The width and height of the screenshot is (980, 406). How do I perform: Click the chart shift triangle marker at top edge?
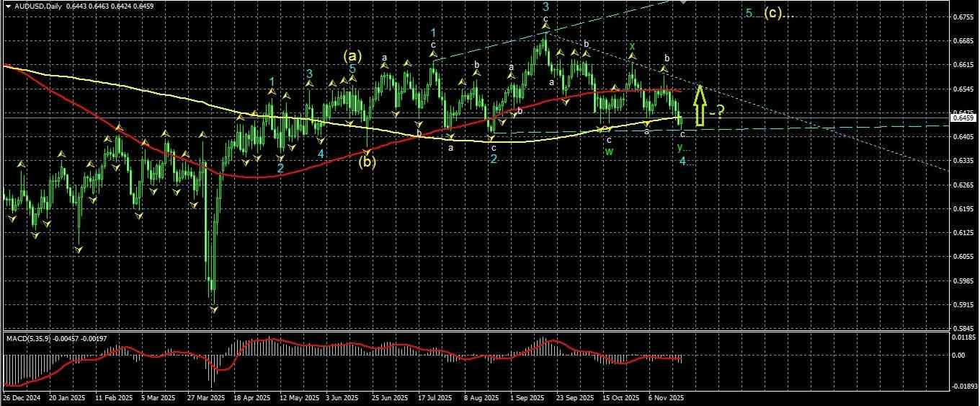[683, 3]
